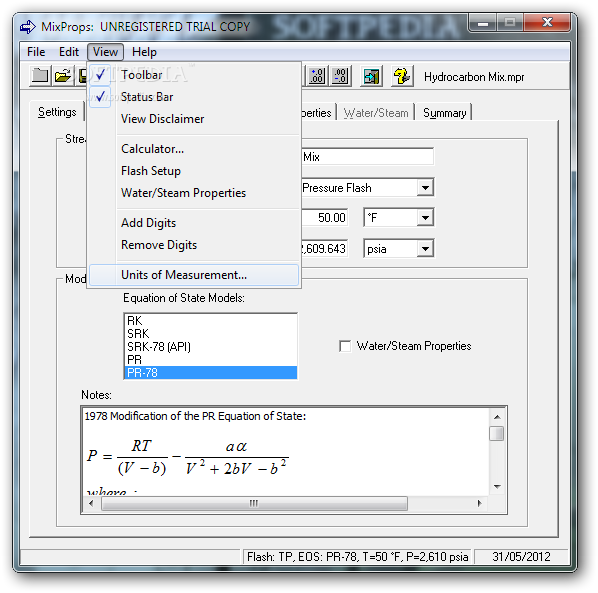Select Add Digits menu entry

[x=194, y=223]
